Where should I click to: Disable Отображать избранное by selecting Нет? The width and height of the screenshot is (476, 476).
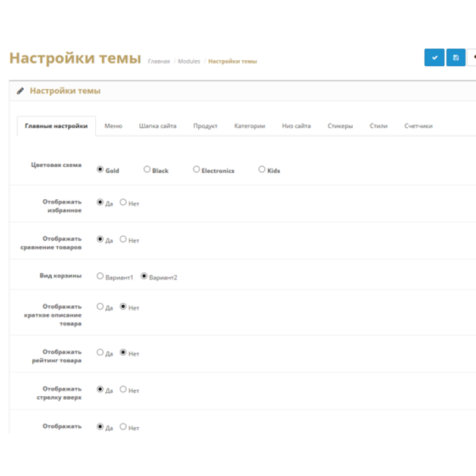click(123, 202)
